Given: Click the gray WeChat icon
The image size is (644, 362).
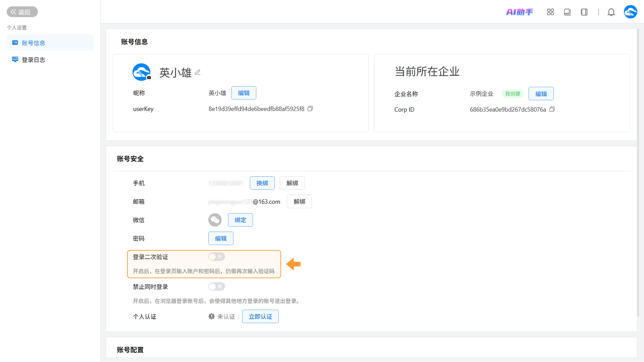Looking at the screenshot, I should 215,220.
